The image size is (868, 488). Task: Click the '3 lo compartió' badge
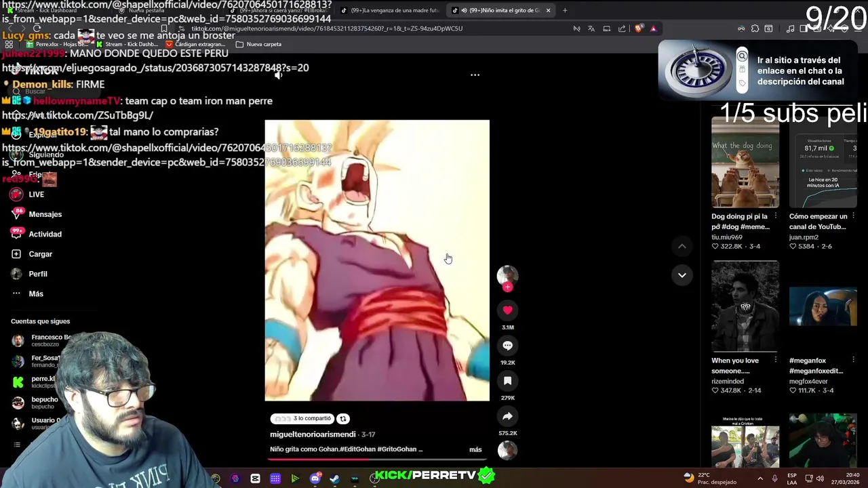pyautogui.click(x=302, y=419)
